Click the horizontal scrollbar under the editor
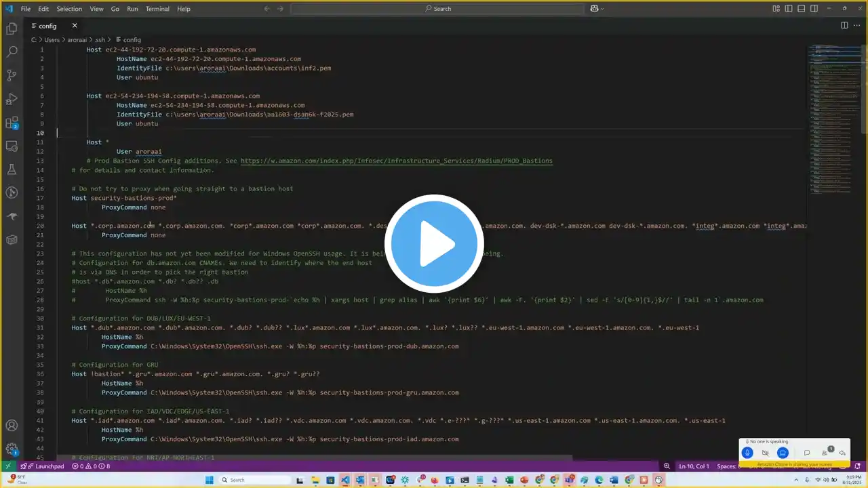 (x=315, y=458)
